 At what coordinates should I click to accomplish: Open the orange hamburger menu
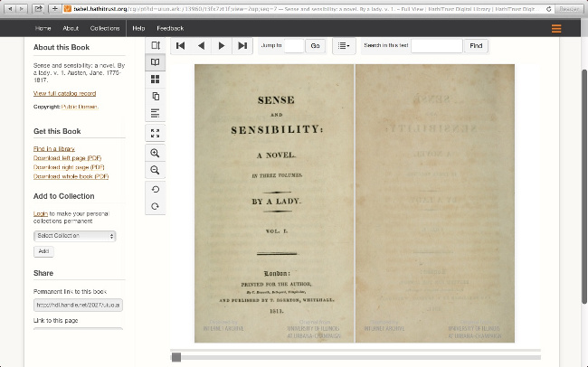[x=556, y=29]
